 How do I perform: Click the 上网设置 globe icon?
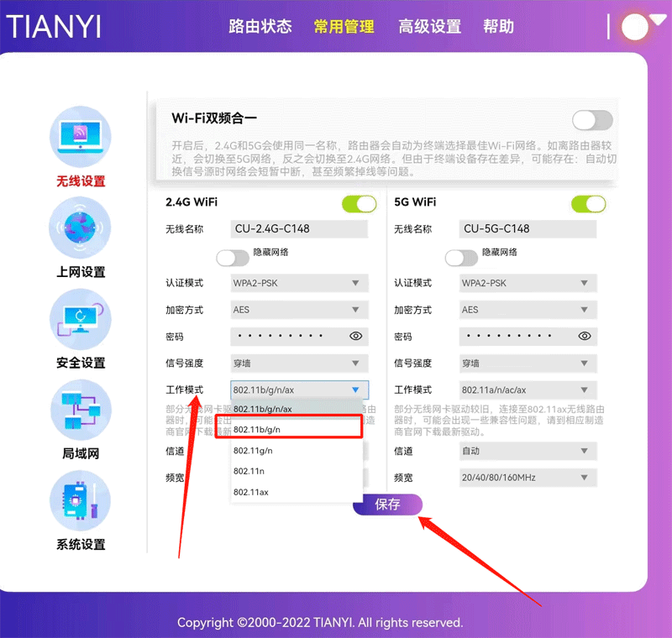[80, 229]
